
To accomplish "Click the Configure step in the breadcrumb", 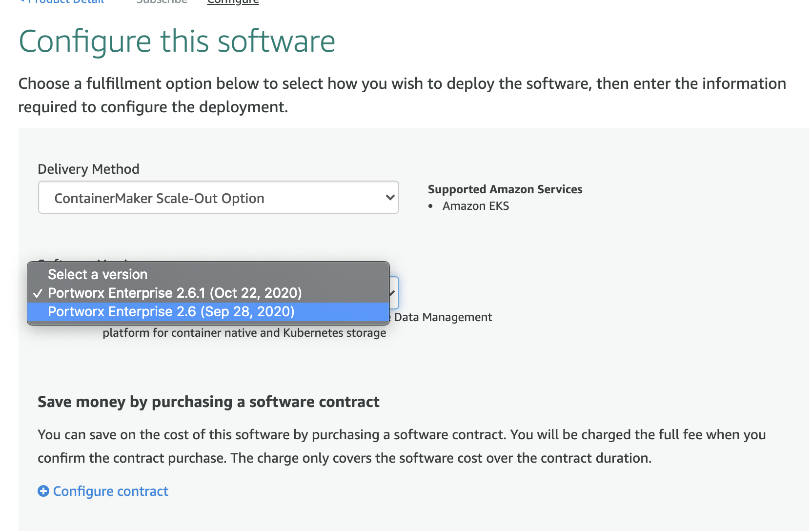I will 233,1.
